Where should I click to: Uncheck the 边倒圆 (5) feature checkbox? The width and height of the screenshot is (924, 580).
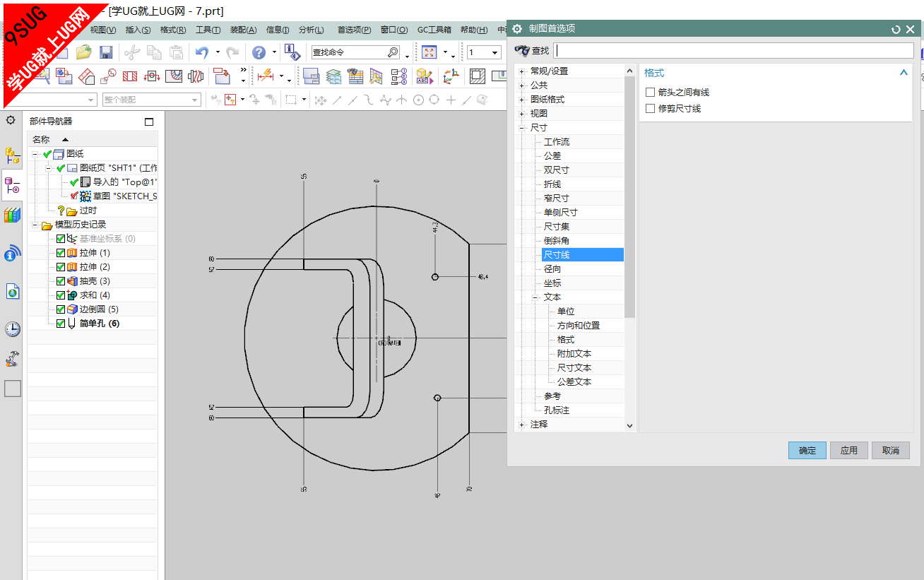[x=61, y=309]
